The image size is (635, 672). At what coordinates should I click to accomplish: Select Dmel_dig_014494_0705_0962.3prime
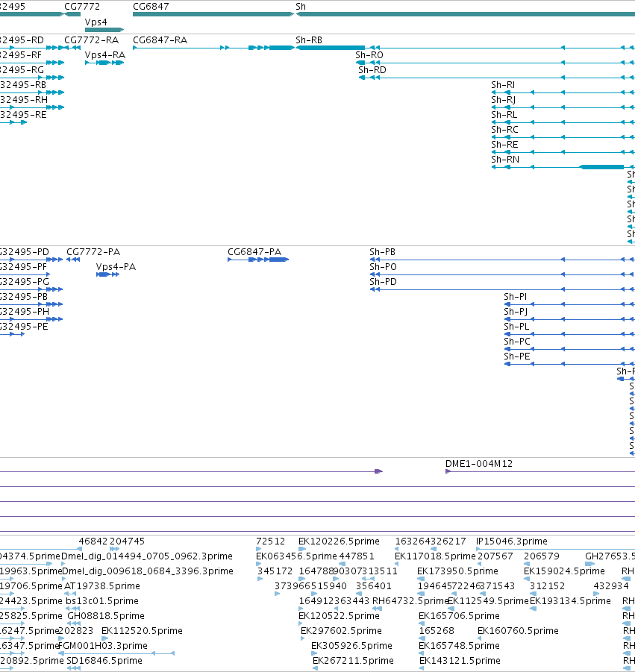click(147, 556)
